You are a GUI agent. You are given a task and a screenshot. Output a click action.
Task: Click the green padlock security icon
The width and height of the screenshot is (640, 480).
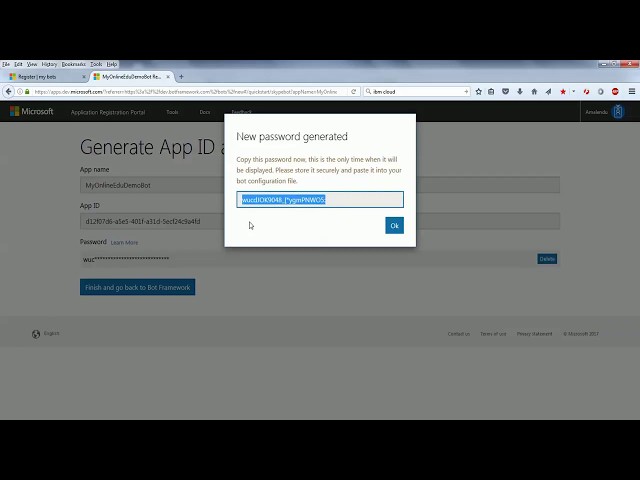point(27,91)
